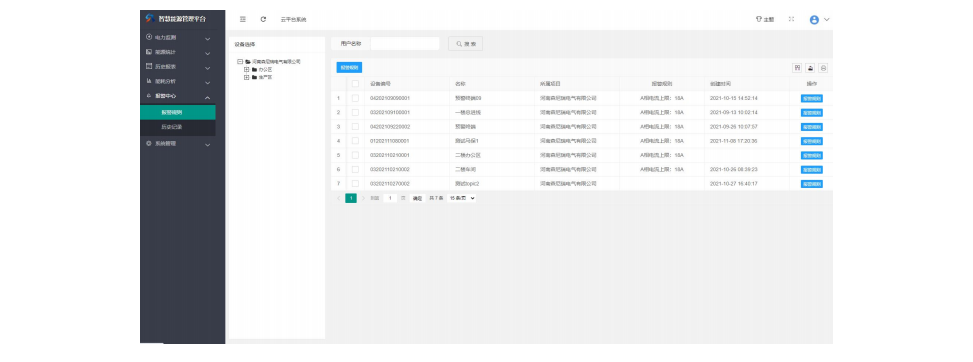The height and width of the screenshot is (362, 973).
Task: Open 历史记录 submenu item
Action: tap(178, 127)
